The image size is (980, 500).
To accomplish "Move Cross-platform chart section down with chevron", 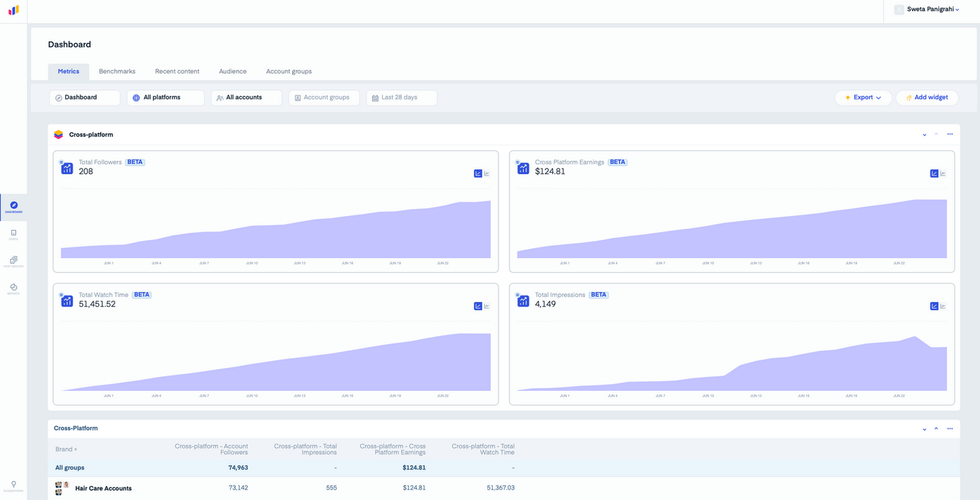I will [925, 134].
